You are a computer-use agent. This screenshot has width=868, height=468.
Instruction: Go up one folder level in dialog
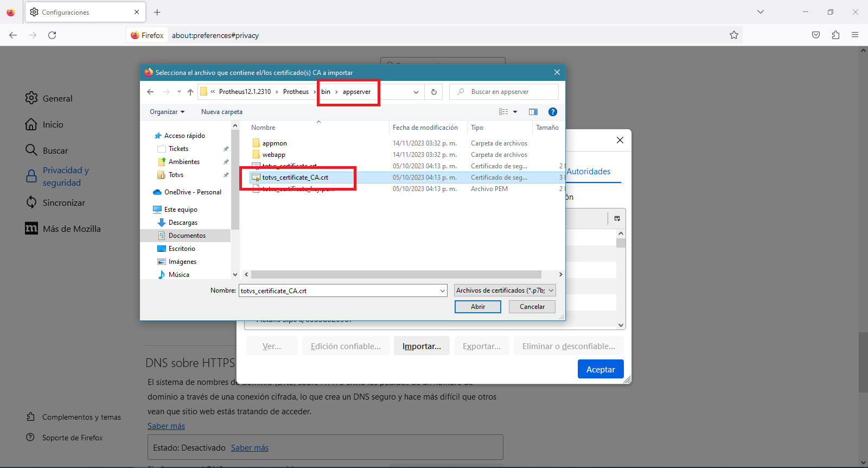tap(190, 92)
